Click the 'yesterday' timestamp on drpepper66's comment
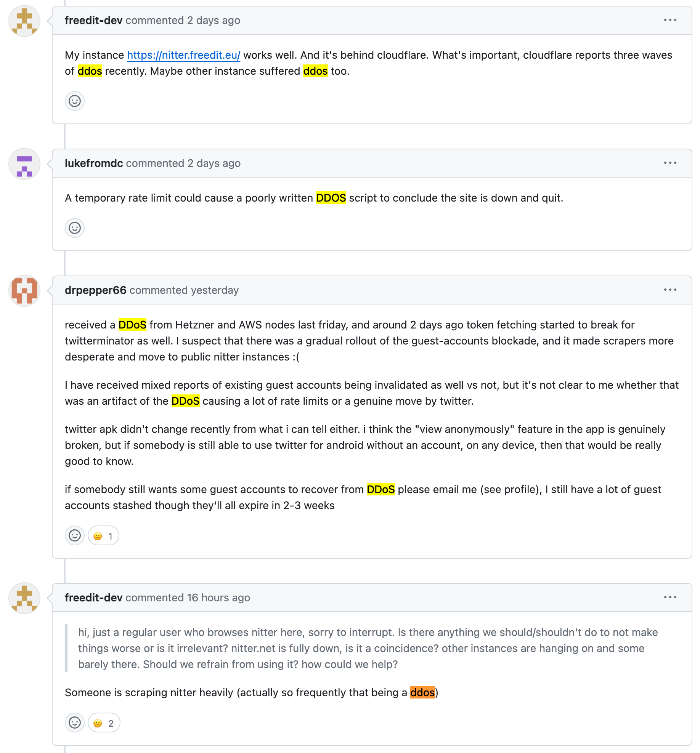 point(215,290)
